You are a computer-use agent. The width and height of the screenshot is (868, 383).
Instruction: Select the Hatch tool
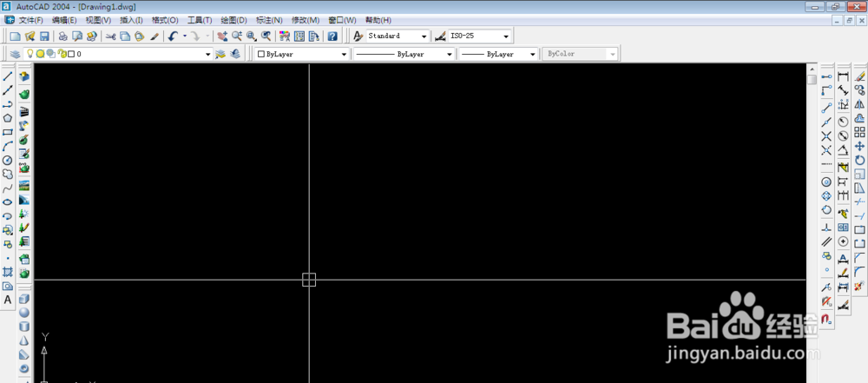[x=8, y=272]
